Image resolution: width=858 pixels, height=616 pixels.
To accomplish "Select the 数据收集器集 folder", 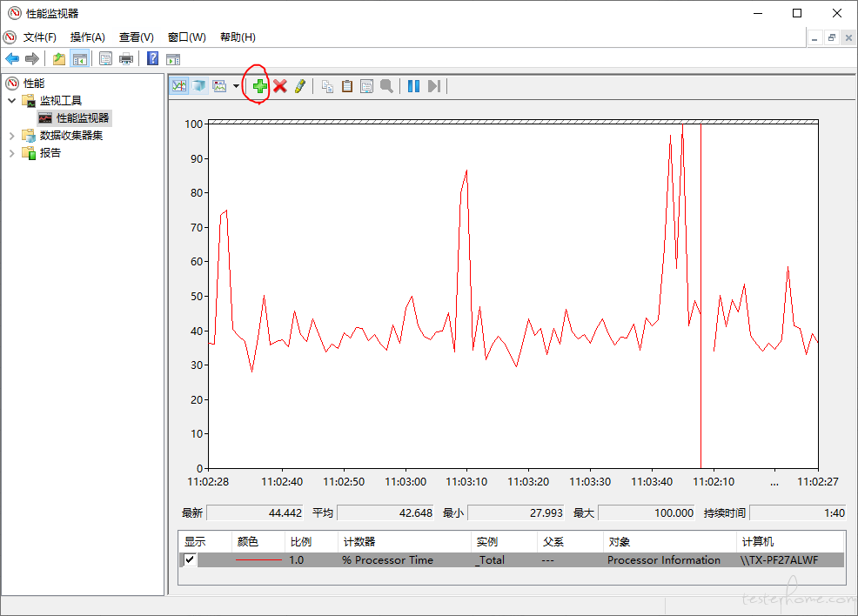I will tap(71, 136).
